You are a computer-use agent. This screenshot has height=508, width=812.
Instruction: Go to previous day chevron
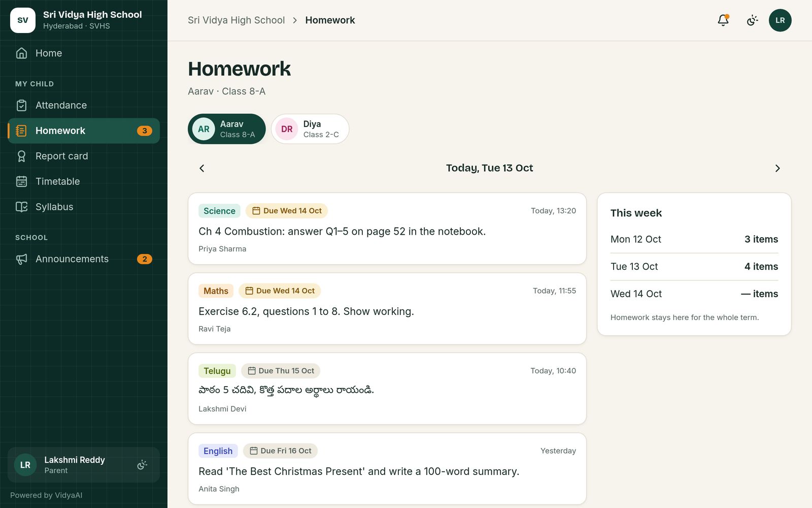point(201,168)
